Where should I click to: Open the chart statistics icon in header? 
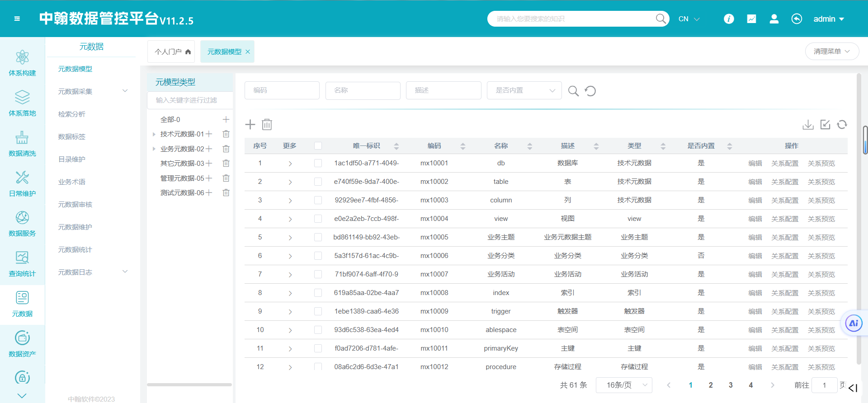point(751,19)
